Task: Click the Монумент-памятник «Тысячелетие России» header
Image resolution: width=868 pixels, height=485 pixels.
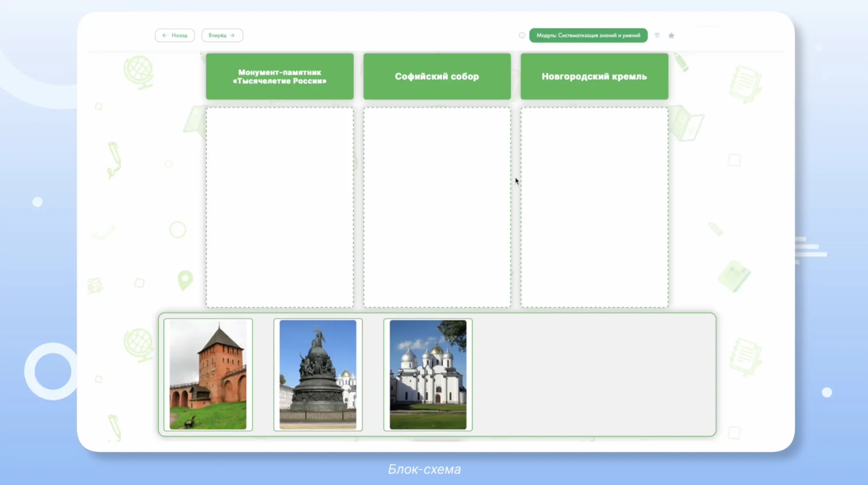Action: pos(280,76)
